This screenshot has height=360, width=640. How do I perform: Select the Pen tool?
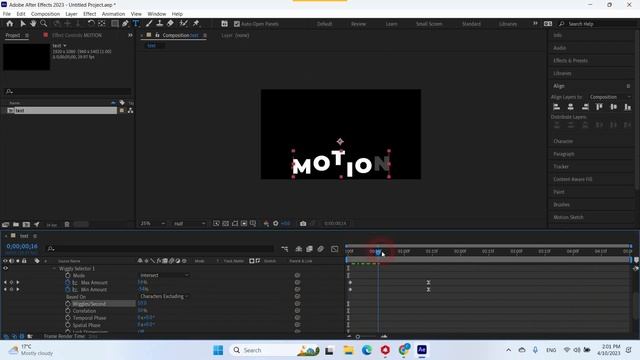click(x=125, y=24)
